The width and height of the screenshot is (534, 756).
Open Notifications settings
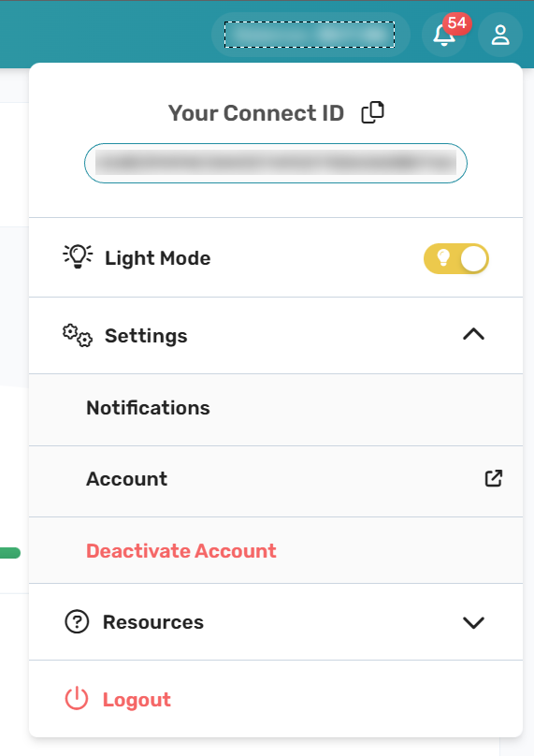[276, 409]
